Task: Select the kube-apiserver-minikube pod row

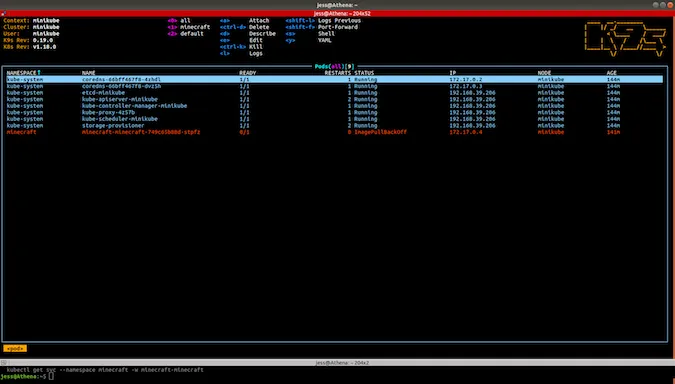Action: click(x=334, y=99)
